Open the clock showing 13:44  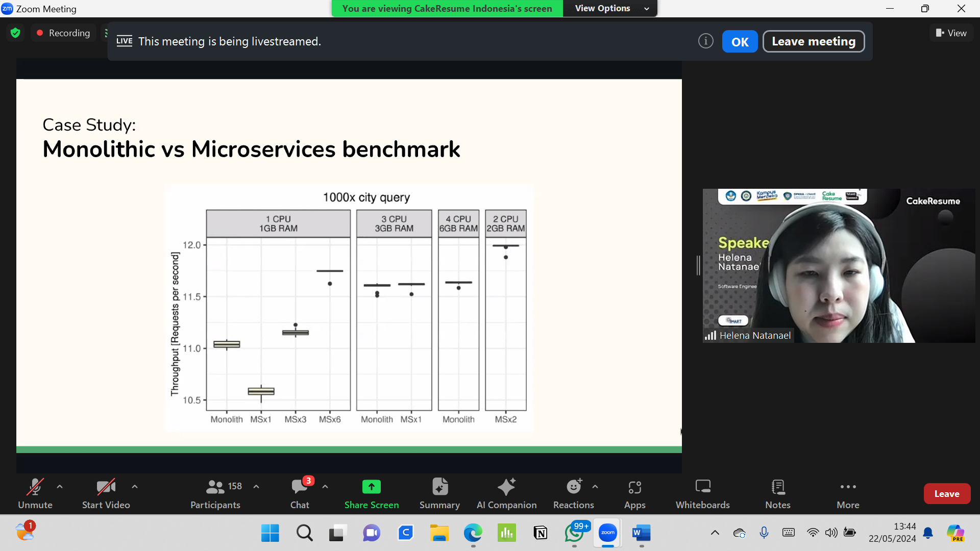(892, 533)
